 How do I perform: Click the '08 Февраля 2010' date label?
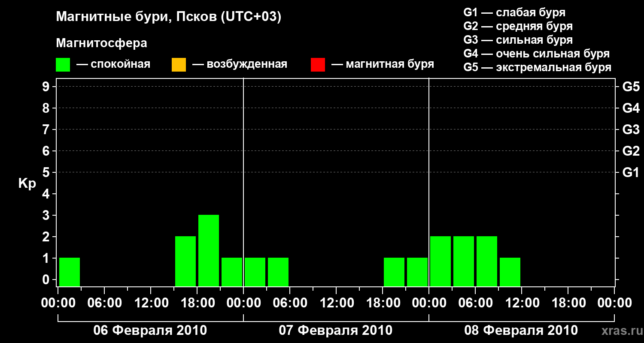pos(521,331)
